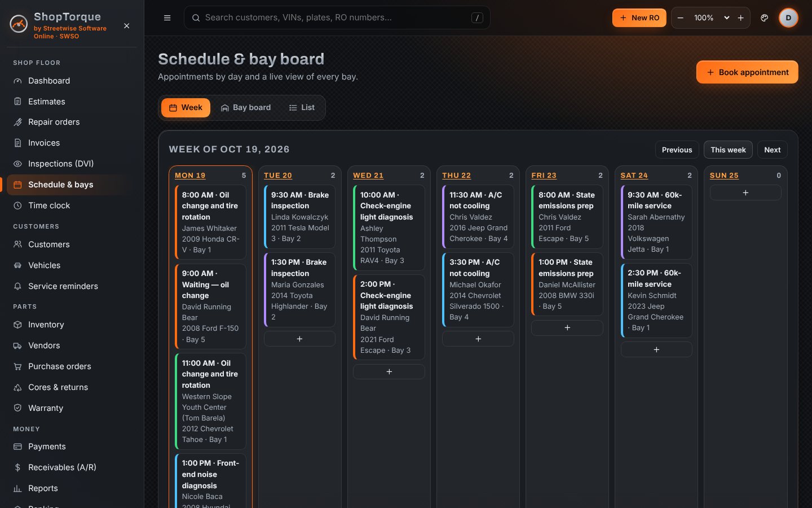
Task: Click the Customers people icon
Action: coord(17,244)
